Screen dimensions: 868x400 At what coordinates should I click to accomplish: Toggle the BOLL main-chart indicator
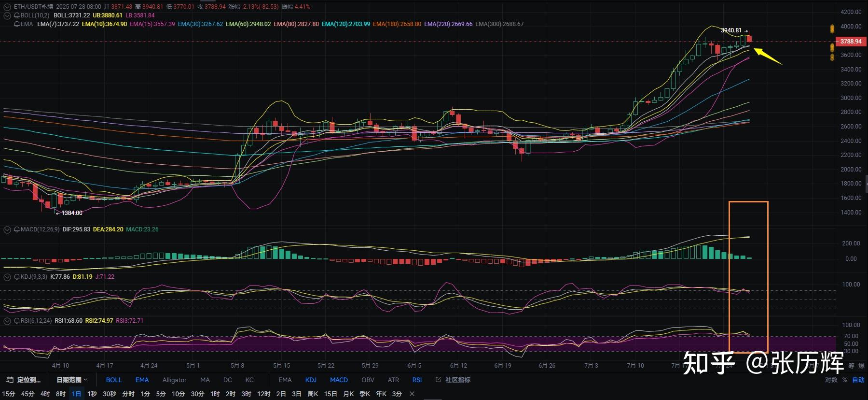[x=114, y=380]
